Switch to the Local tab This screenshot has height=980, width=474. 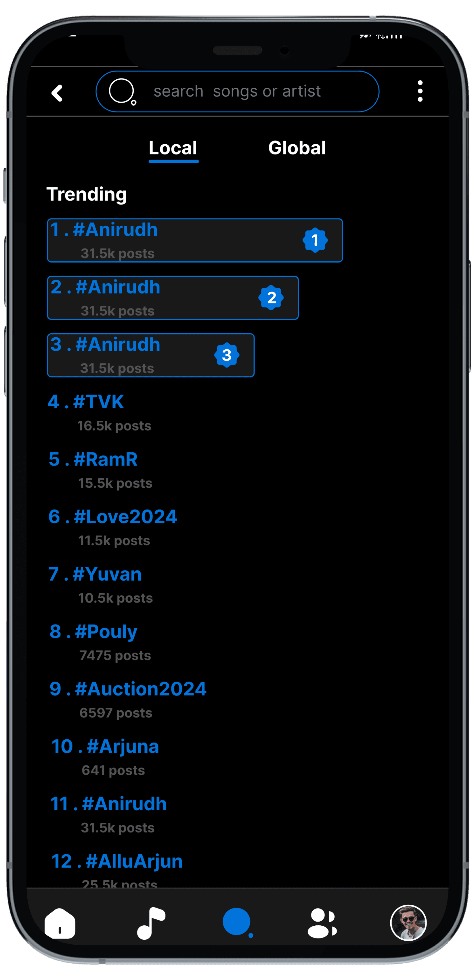click(173, 149)
